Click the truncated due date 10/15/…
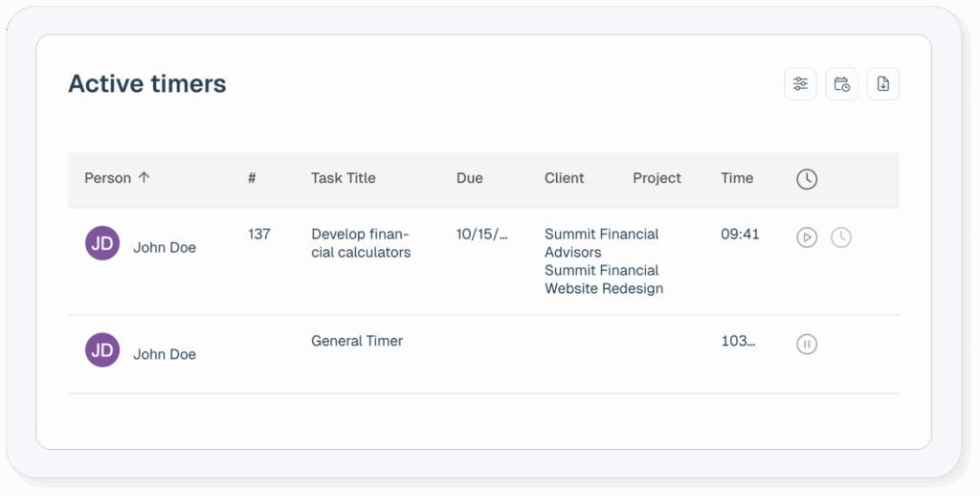The height and width of the screenshot is (496, 980). point(482,235)
